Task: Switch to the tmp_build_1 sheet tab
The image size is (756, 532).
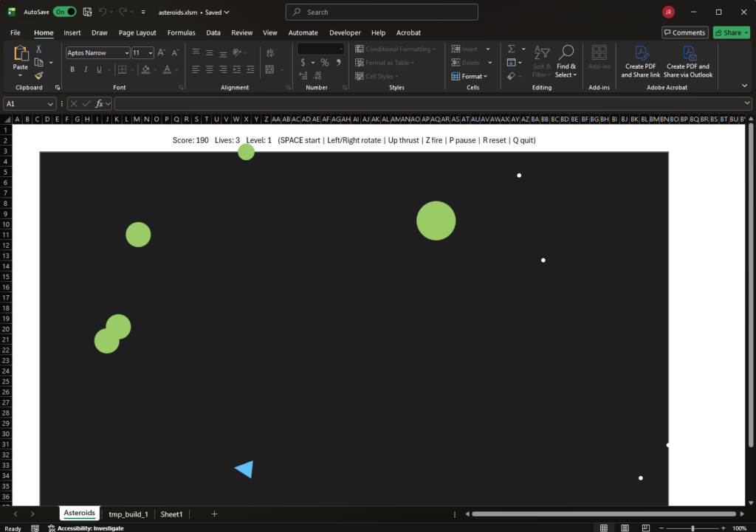Action: 128,514
